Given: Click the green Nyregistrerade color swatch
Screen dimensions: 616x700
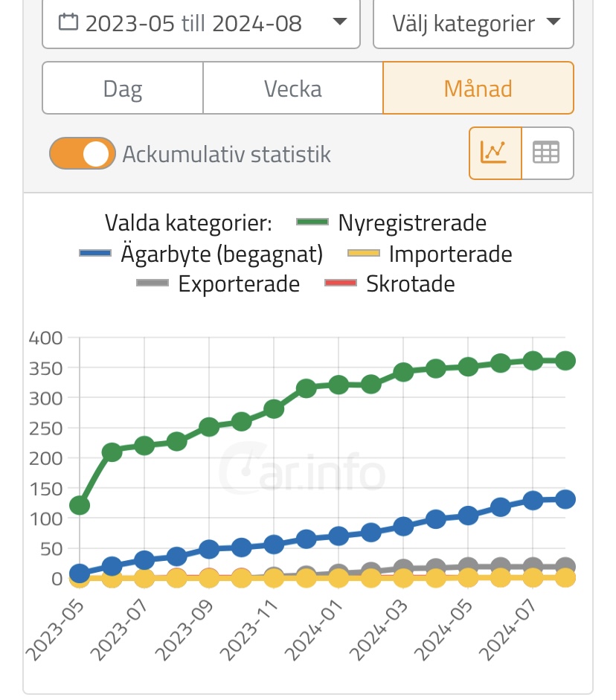Looking at the screenshot, I should [312, 222].
